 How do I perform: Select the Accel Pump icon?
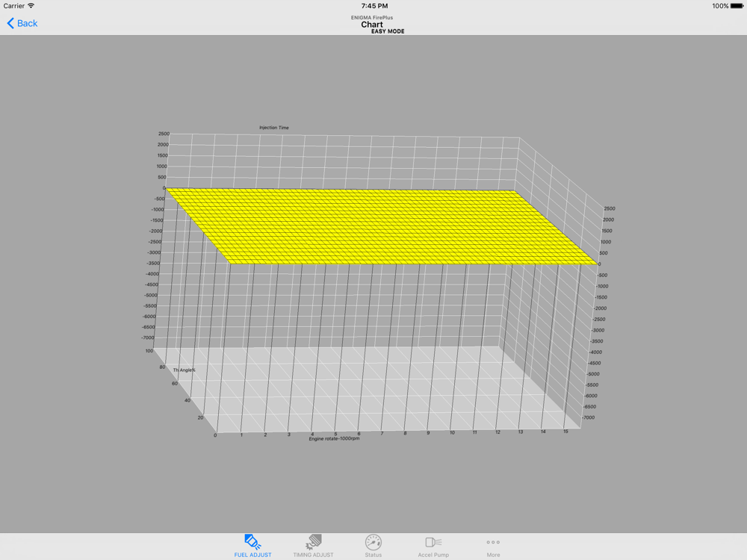point(433,542)
